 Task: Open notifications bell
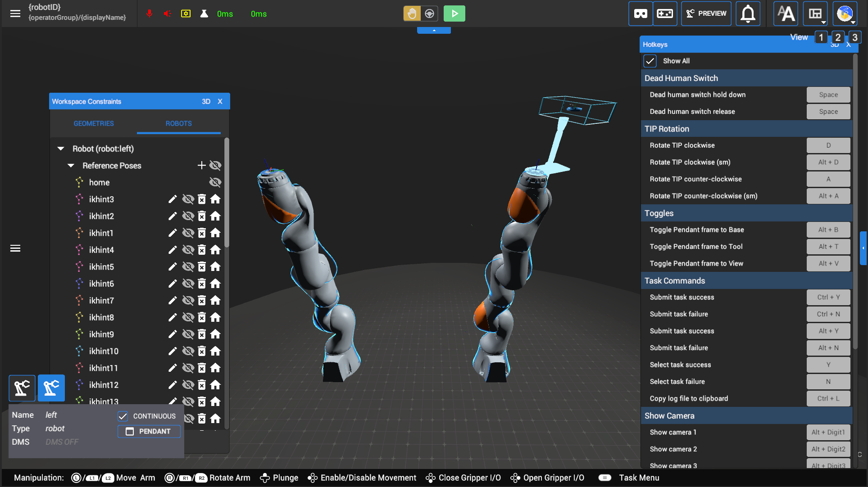(748, 14)
